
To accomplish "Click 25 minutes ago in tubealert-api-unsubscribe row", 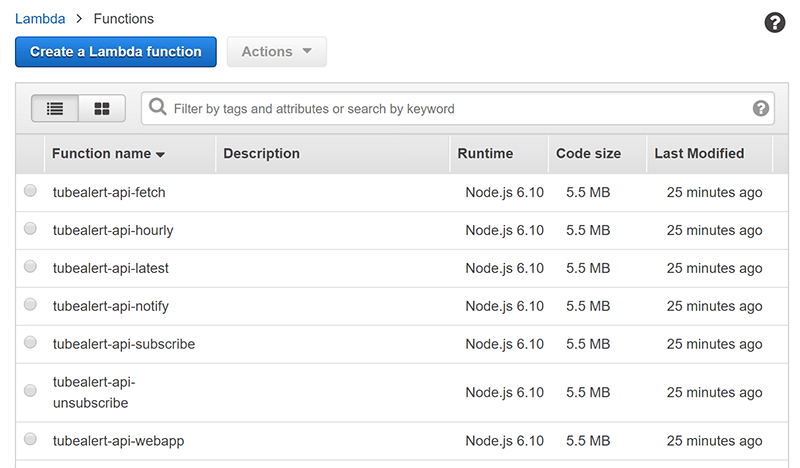I will tap(714, 392).
